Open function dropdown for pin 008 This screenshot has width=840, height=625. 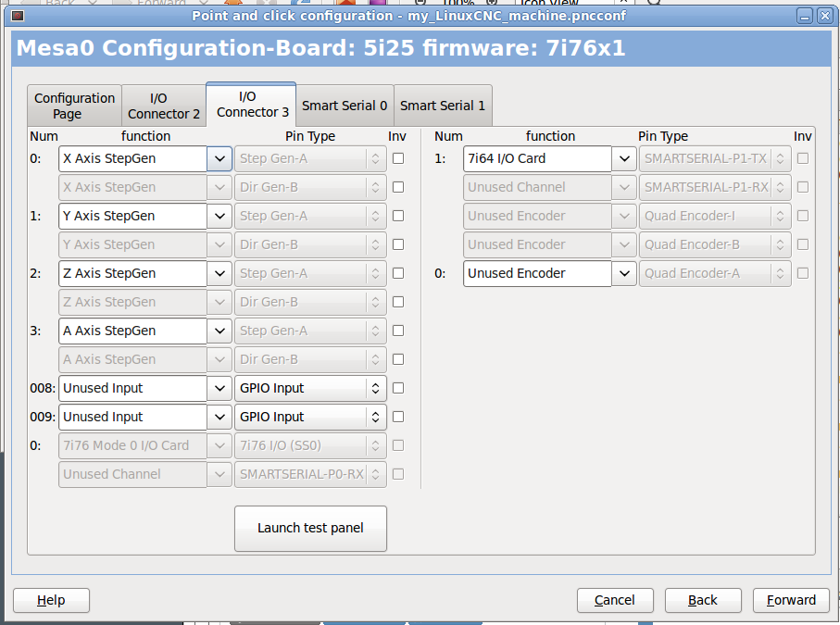coord(219,388)
